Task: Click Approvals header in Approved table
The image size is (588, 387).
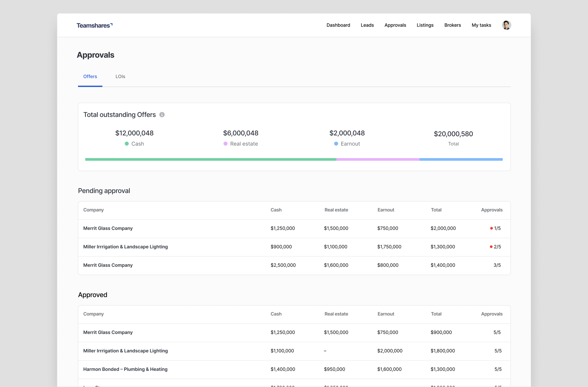Action: tap(491, 314)
